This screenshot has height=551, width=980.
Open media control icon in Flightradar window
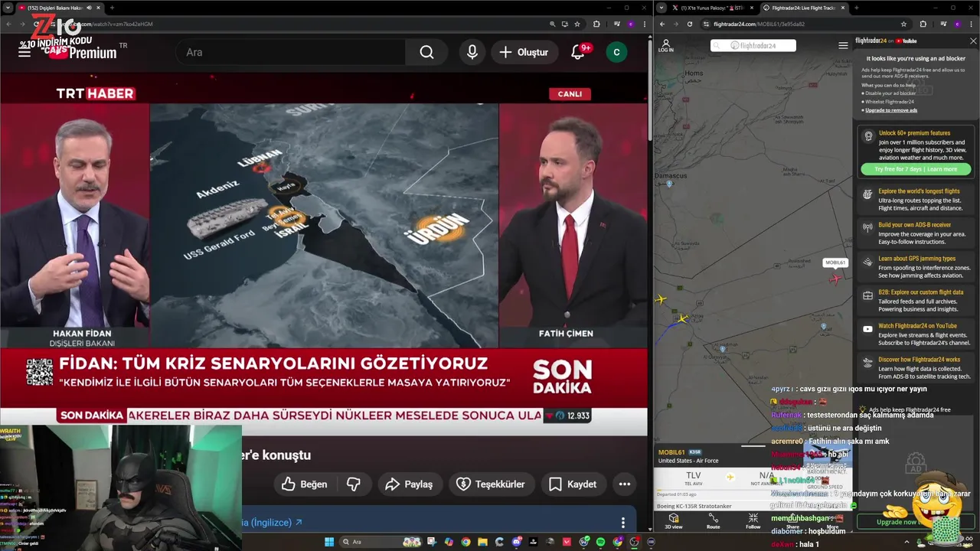tap(943, 24)
